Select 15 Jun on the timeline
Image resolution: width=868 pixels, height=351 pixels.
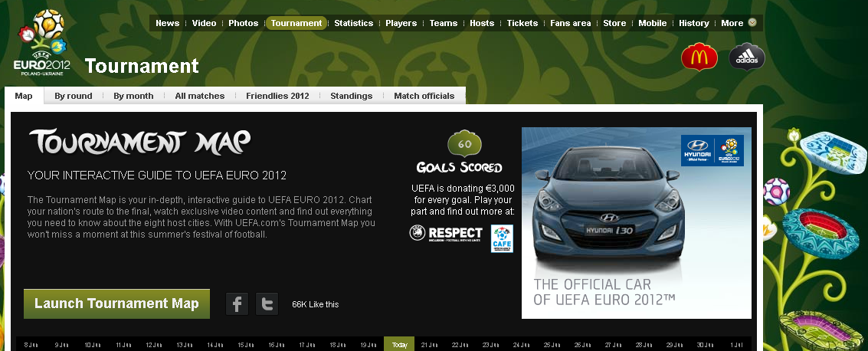pyautogui.click(x=246, y=345)
